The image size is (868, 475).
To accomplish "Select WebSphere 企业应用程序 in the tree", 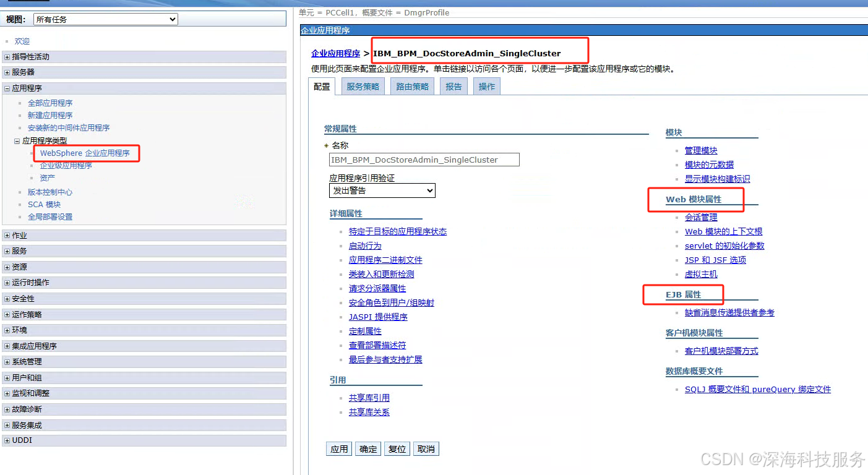I will click(x=85, y=153).
